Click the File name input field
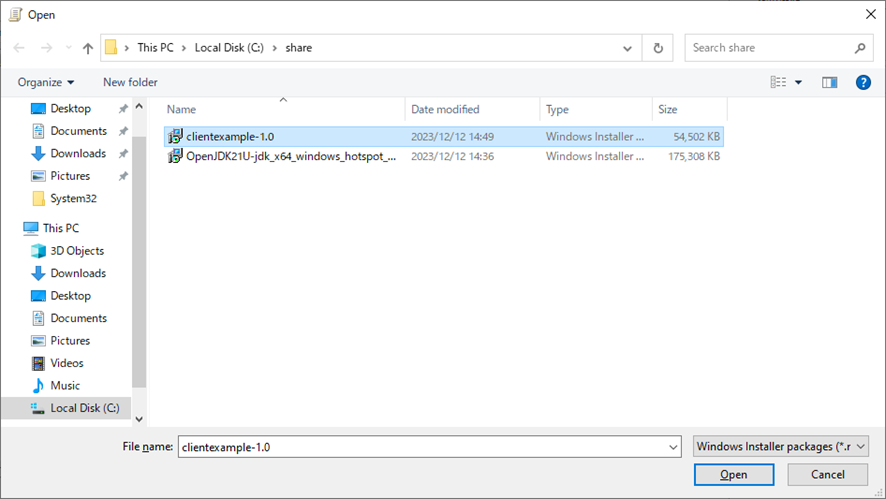Screen dimensions: 886x499 (423, 447)
